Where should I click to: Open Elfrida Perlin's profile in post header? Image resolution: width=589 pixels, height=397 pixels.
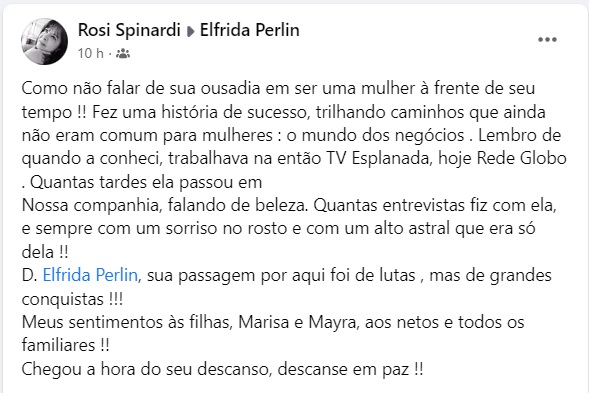point(249,30)
